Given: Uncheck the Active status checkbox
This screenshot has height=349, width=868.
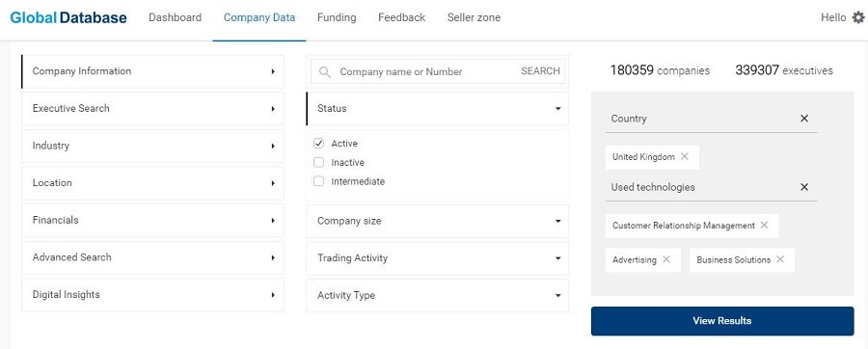Looking at the screenshot, I should pos(318,144).
